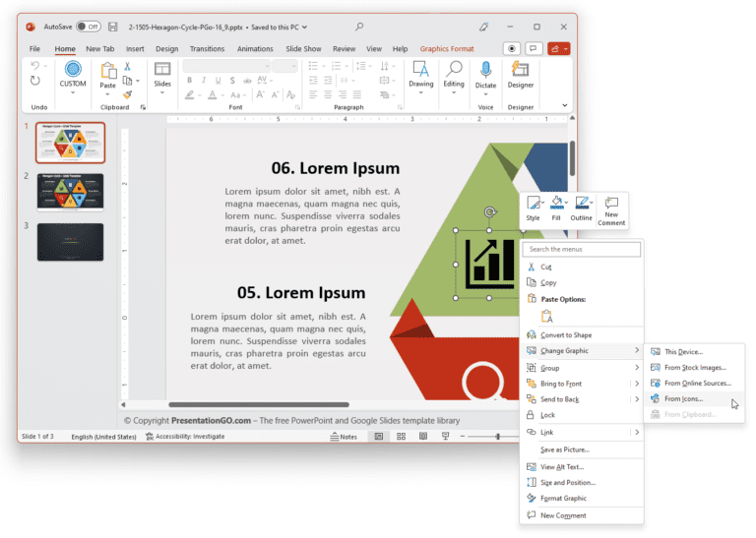Click the text highlight color pen
The height and width of the screenshot is (538, 756).
190,94
